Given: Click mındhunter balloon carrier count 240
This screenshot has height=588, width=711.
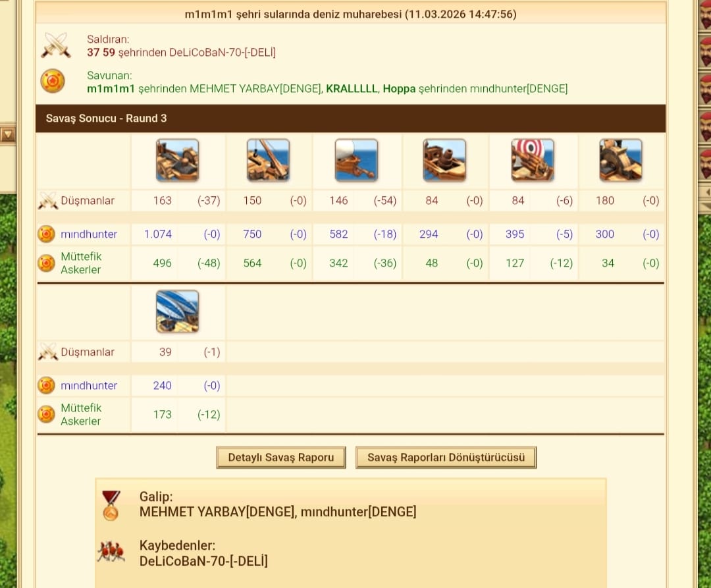Looking at the screenshot, I should 163,386.
